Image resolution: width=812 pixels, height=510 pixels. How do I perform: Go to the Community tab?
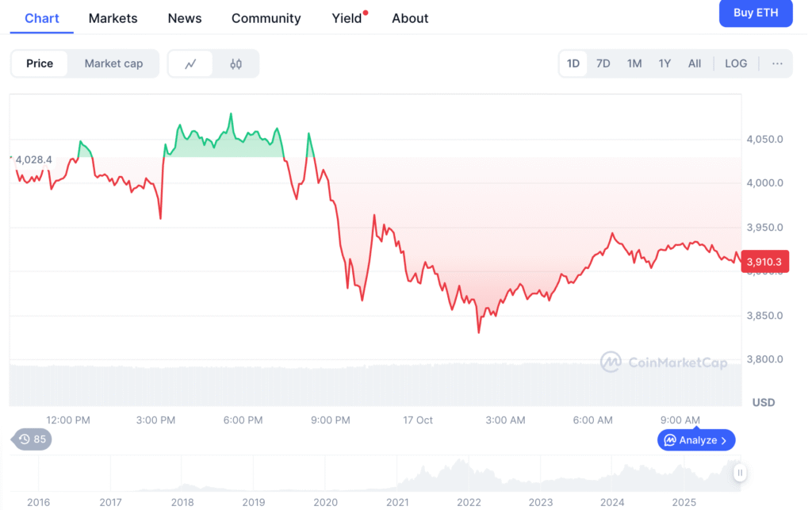[266, 18]
